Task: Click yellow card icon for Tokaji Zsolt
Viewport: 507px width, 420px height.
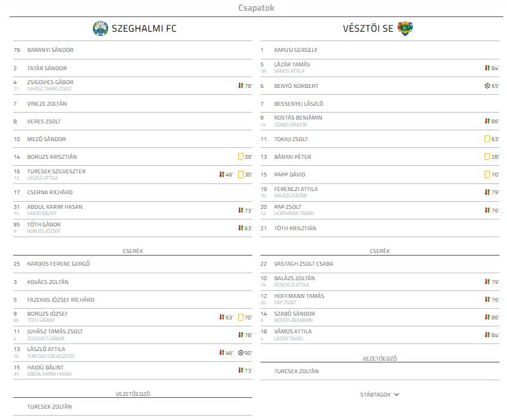Action: (487, 139)
